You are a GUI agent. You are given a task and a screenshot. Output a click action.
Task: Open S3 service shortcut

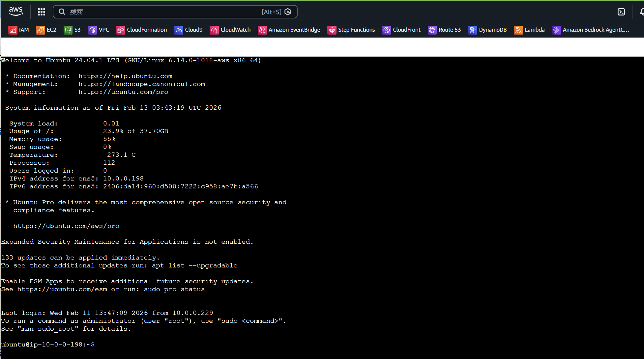72,30
